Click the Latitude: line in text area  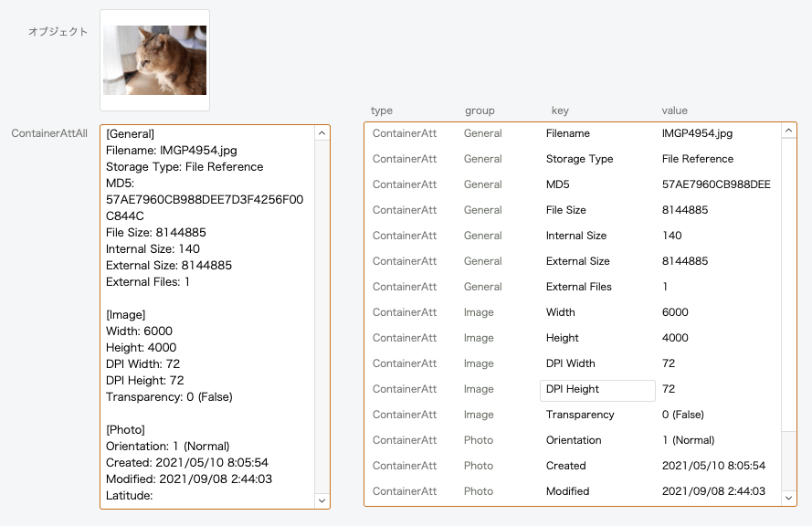click(129, 496)
